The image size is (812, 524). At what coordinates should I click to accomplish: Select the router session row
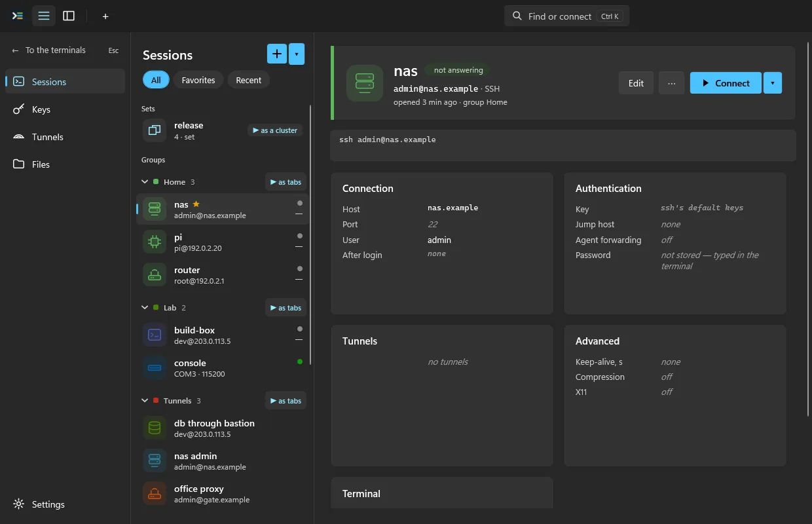coord(222,274)
